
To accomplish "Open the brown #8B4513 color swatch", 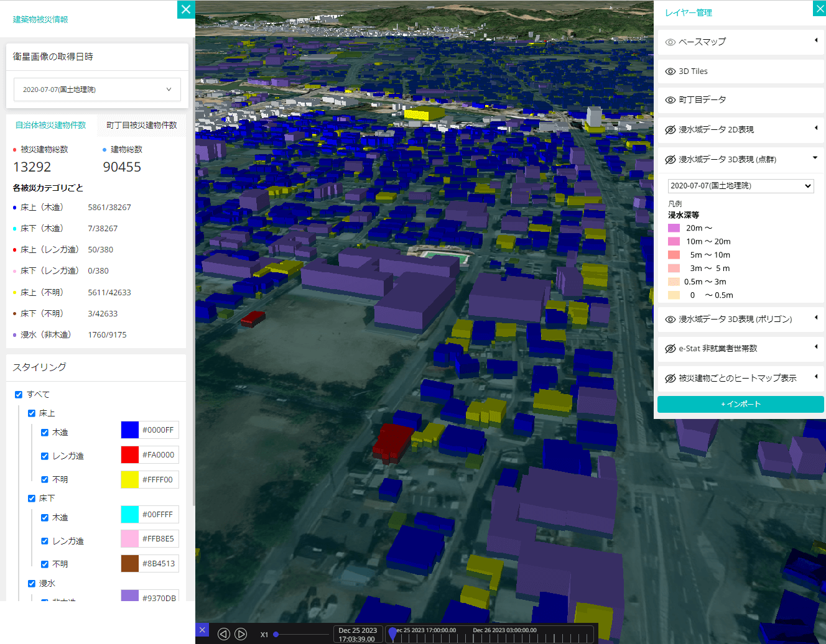I will (130, 564).
